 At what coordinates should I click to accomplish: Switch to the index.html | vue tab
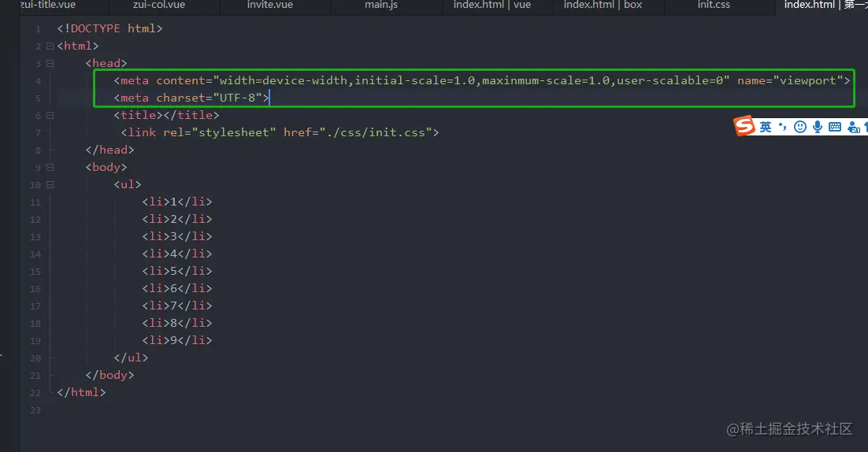[x=492, y=5]
